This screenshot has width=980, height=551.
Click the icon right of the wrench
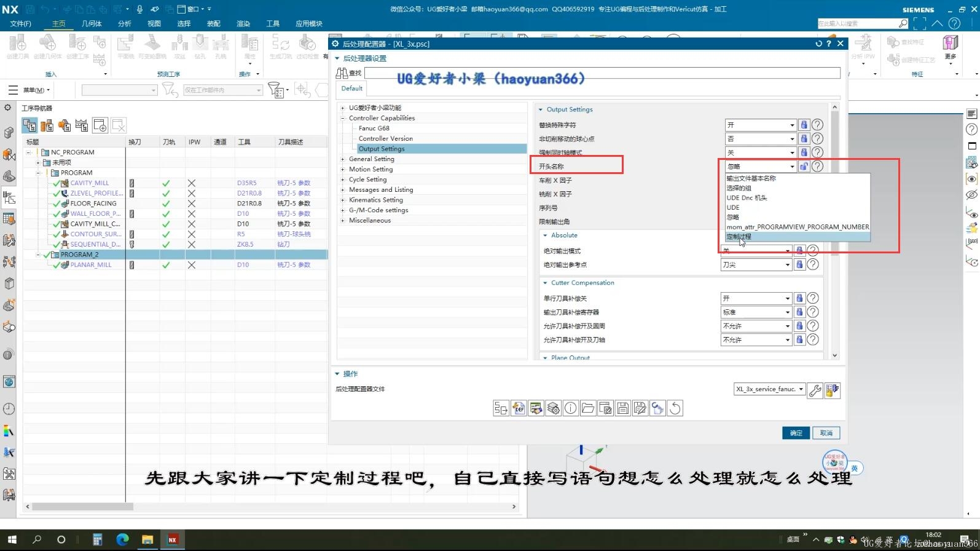pyautogui.click(x=833, y=390)
